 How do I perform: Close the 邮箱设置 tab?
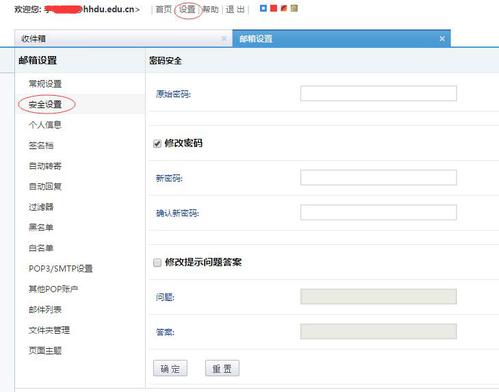click(442, 39)
